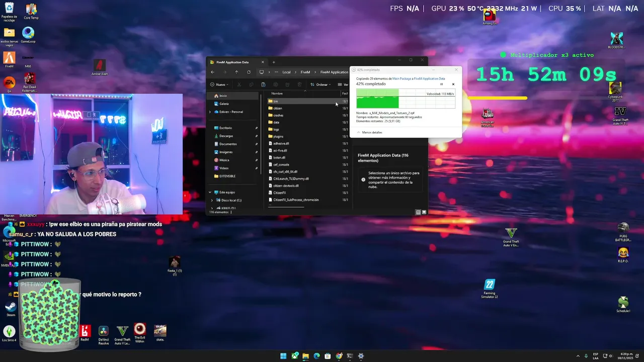Click the Rename icon in Explorer toolbar

click(x=275, y=84)
